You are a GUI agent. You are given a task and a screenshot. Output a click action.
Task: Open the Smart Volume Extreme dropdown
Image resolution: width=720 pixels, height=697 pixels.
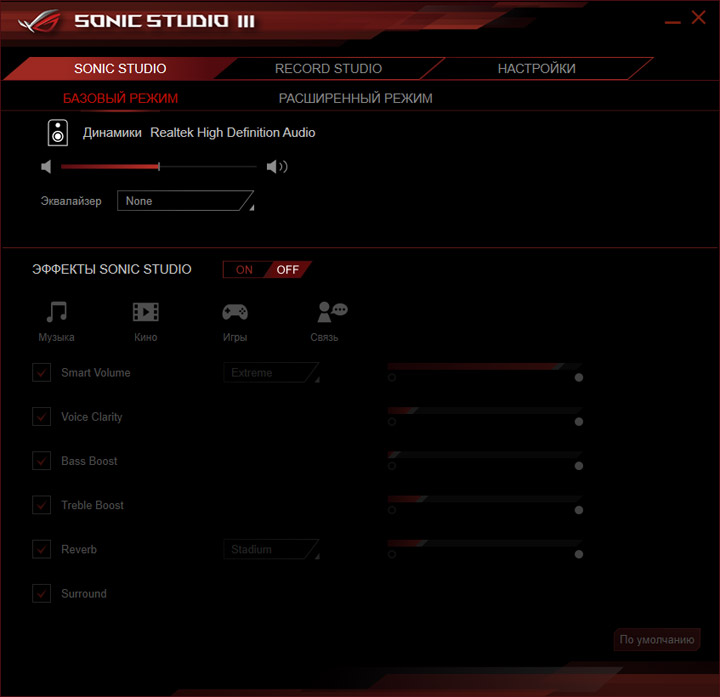(x=271, y=372)
